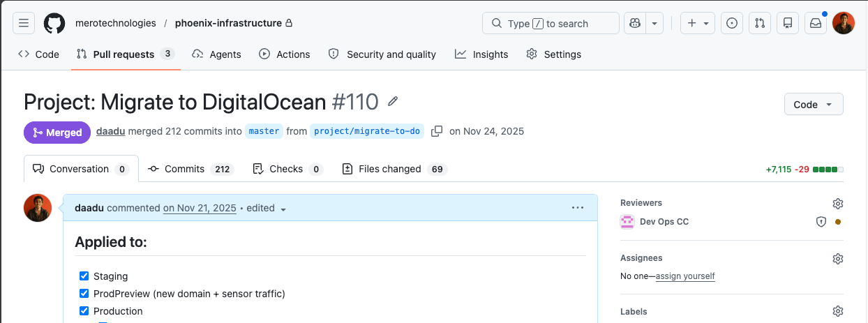Go to merotechnologies organization
The width and height of the screenshot is (868, 323).
[116, 23]
